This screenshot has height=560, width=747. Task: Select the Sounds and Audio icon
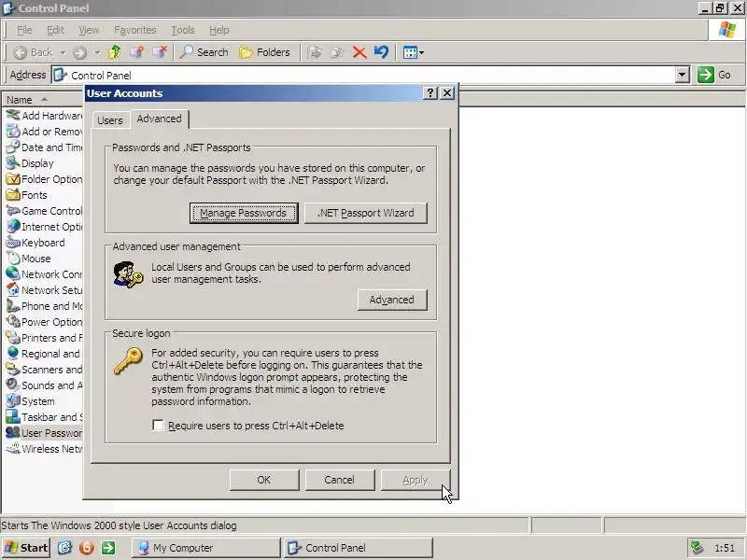pyautogui.click(x=13, y=385)
